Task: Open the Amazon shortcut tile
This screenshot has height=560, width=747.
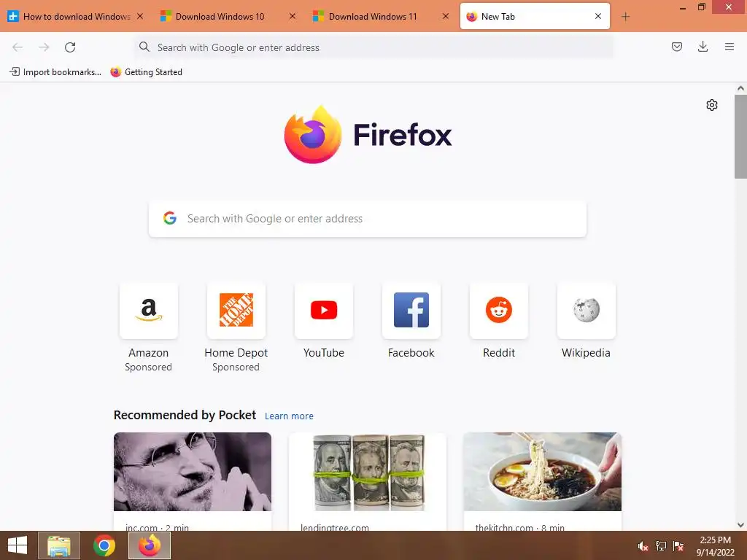Action: [x=149, y=311]
